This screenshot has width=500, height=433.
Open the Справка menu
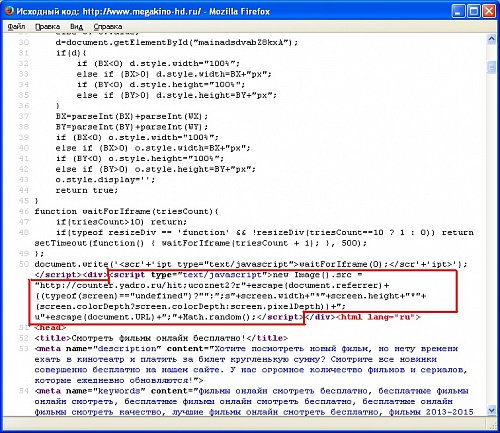pyautogui.click(x=108, y=26)
